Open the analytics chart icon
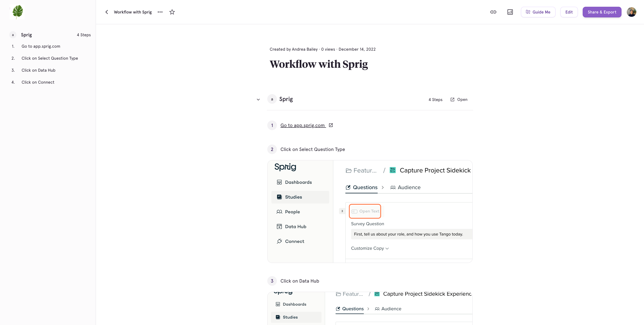The image size is (644, 325). (510, 12)
